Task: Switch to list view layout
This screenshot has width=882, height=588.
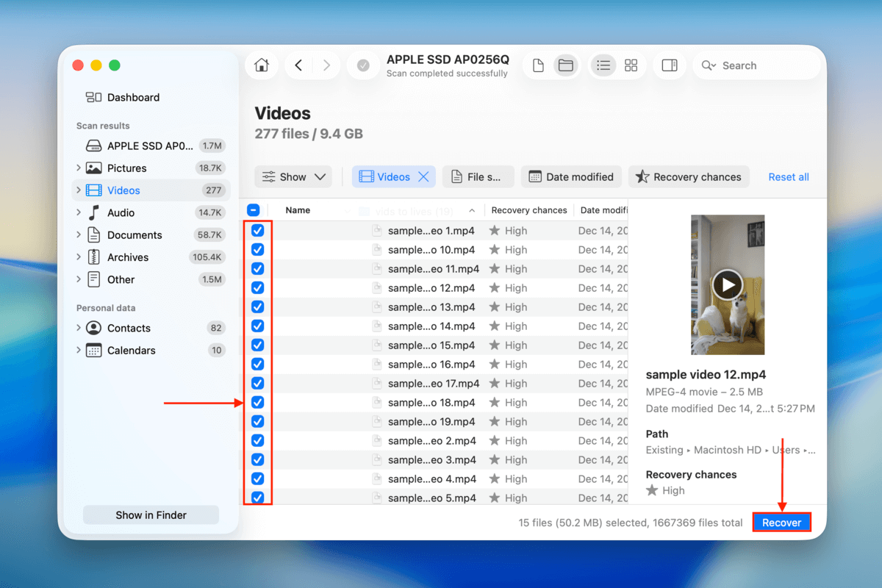Action: [x=603, y=65]
